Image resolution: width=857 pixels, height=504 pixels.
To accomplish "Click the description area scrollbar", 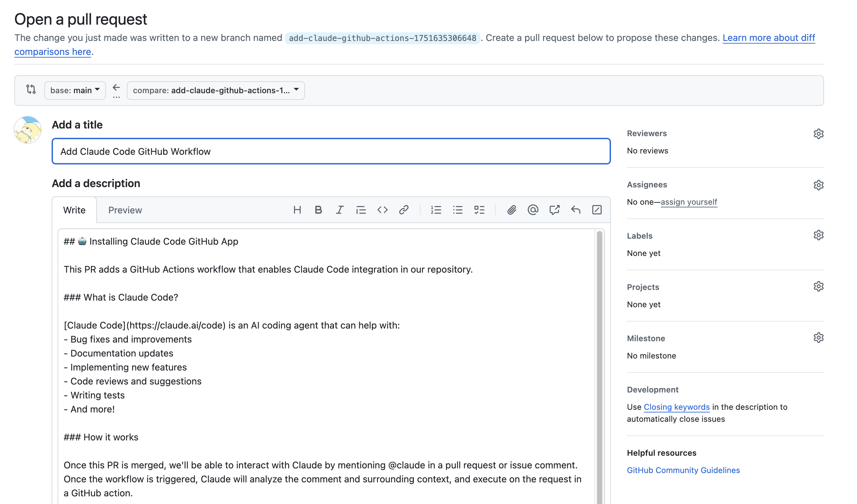I will point(599,367).
